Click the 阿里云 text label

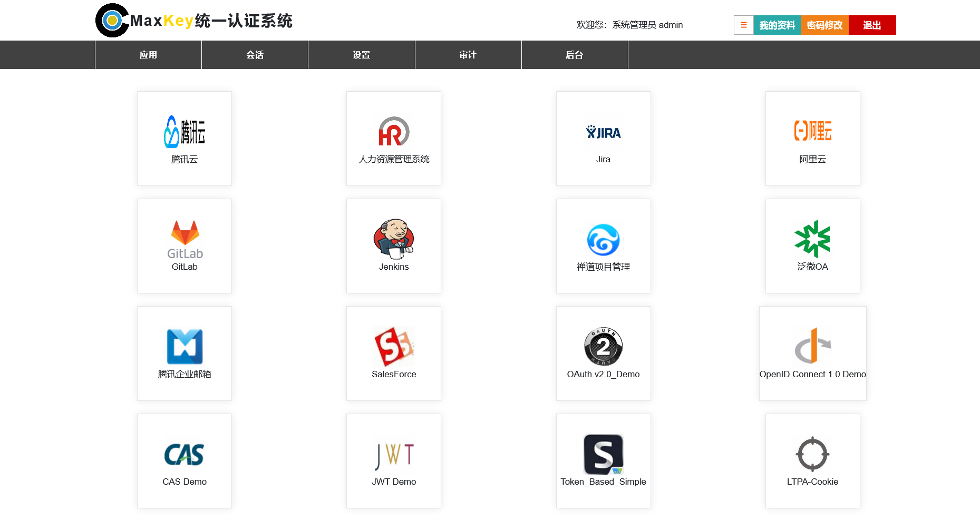coord(812,159)
